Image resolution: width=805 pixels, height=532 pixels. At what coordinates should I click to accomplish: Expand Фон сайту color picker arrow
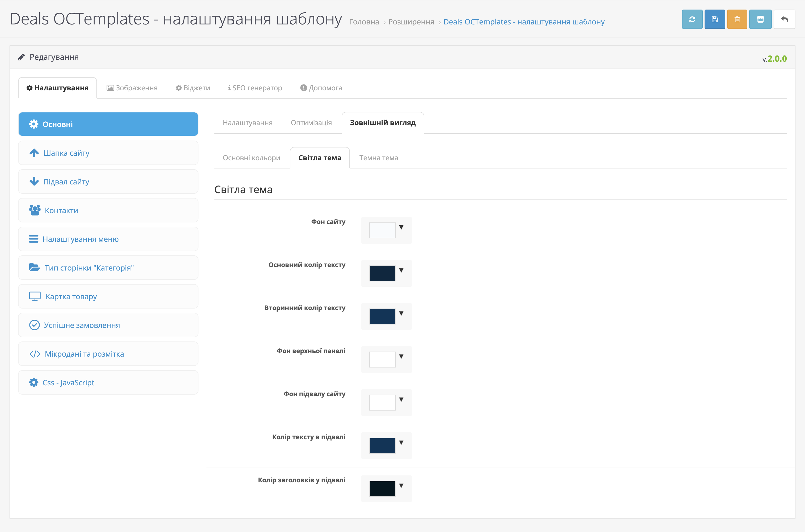coord(401,227)
